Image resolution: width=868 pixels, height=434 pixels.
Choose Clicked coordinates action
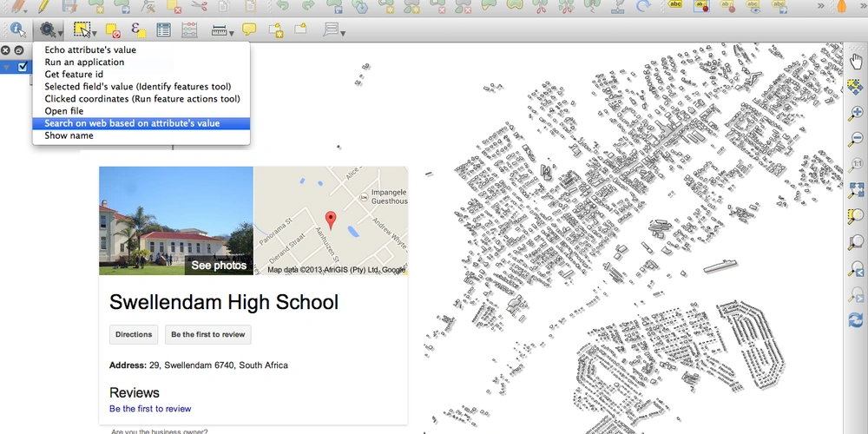[141, 99]
